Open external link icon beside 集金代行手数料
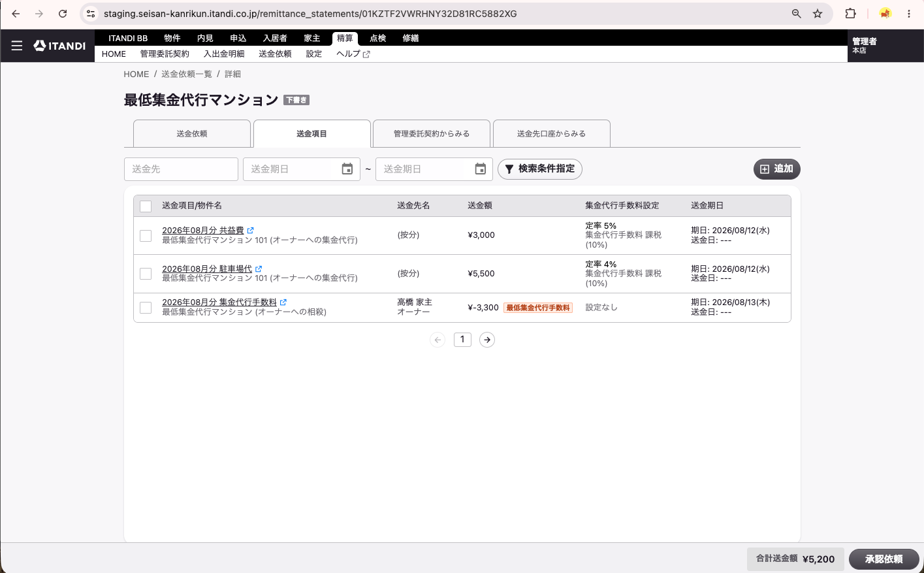The width and height of the screenshot is (924, 573). 283,303
